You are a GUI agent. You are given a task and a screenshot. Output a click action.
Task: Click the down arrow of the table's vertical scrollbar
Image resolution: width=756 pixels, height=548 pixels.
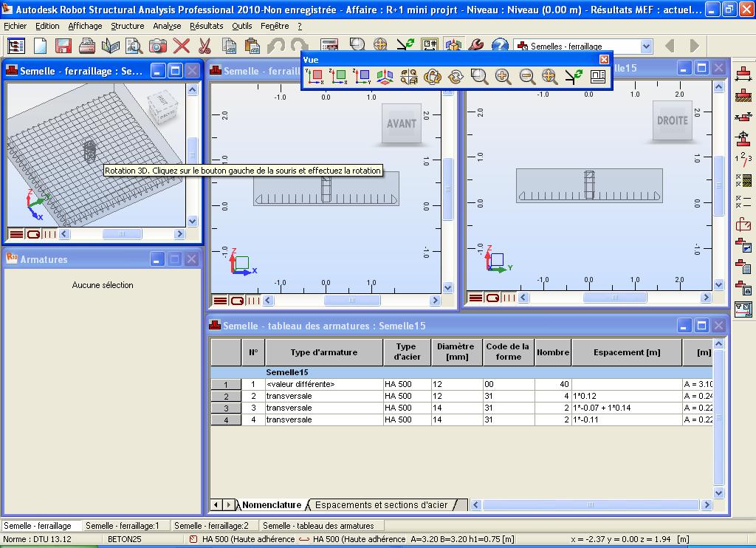[718, 493]
